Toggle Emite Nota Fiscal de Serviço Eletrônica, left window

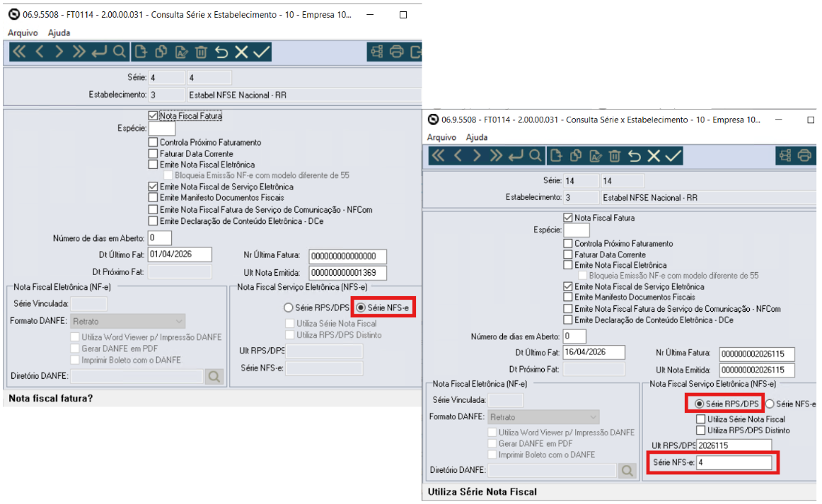tap(153, 187)
